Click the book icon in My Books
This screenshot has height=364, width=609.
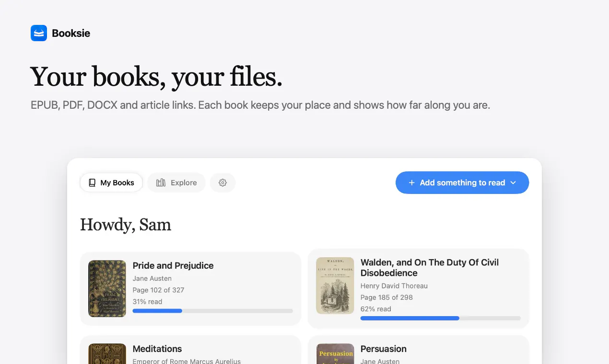click(92, 182)
